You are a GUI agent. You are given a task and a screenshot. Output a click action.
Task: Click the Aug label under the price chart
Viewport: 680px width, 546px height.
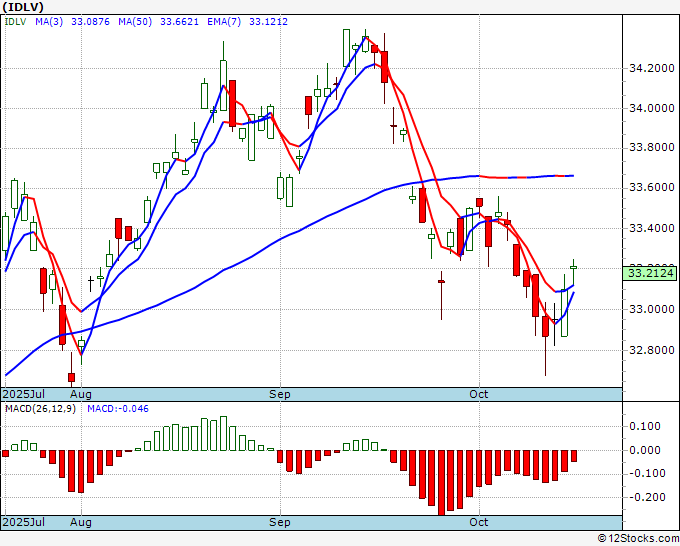81,394
